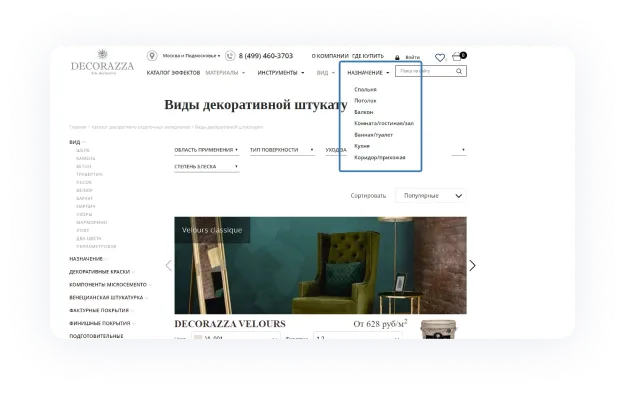Select Балкон from the dropdown menu
625x394 pixels.
tap(364, 112)
